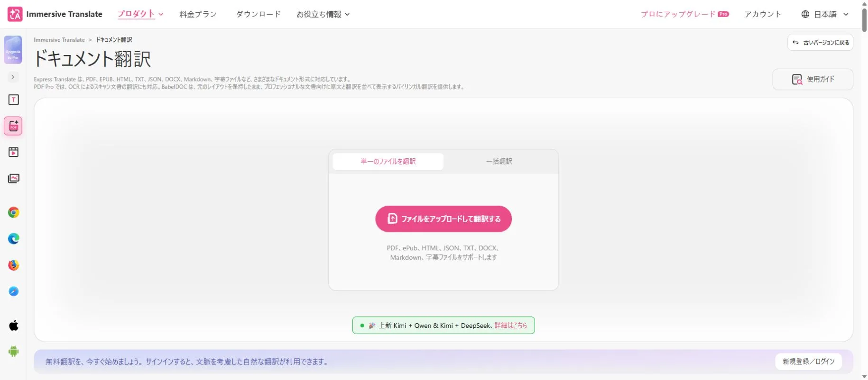Image resolution: width=868 pixels, height=380 pixels.
Task: Select the PDF document translation sidebar icon
Action: click(x=13, y=126)
